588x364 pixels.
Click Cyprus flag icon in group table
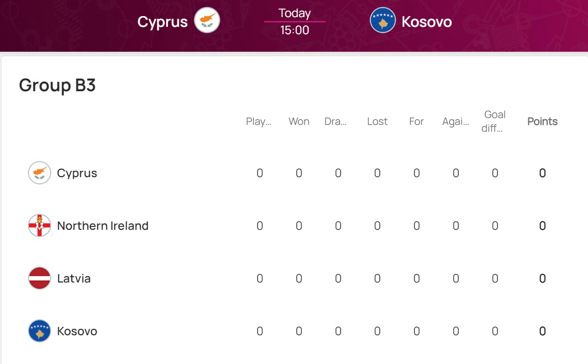pyautogui.click(x=40, y=173)
